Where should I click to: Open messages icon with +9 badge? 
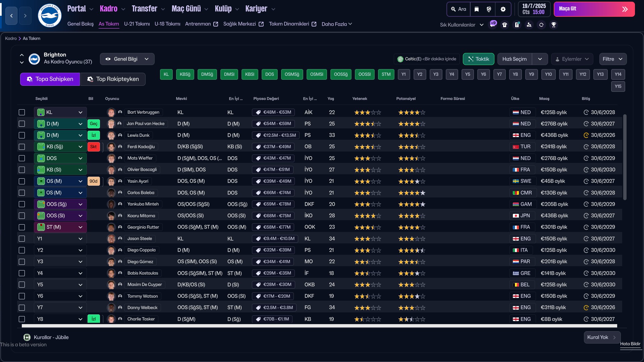coord(493,24)
